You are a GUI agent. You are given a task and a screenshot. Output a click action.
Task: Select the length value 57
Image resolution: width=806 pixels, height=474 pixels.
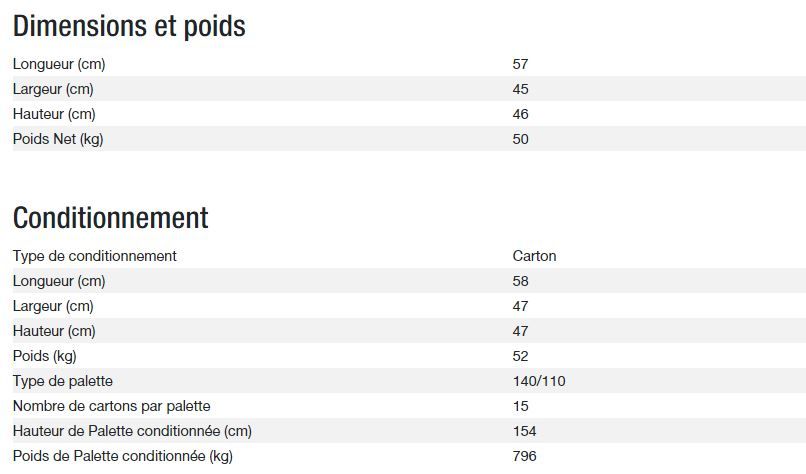[x=520, y=64]
